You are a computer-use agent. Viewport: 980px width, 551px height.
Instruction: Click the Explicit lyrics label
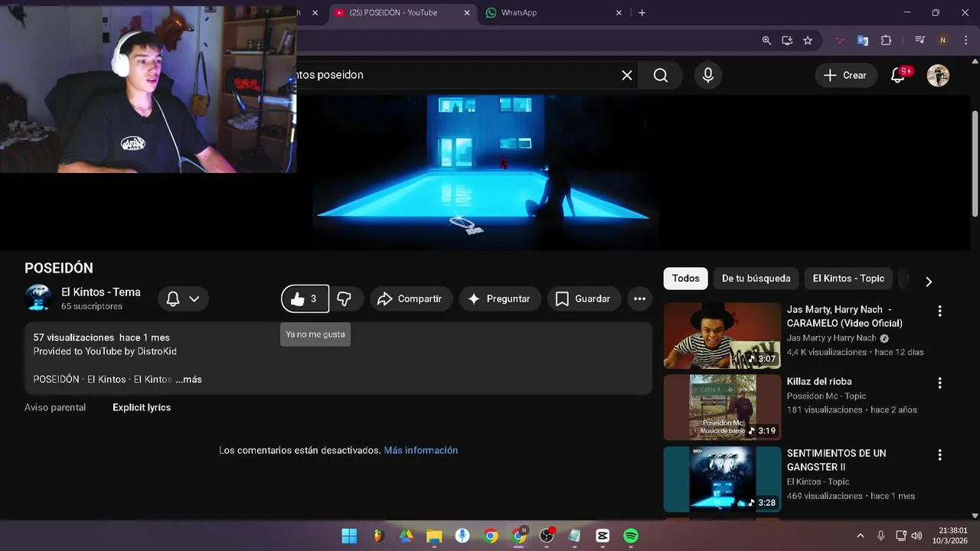click(x=142, y=407)
